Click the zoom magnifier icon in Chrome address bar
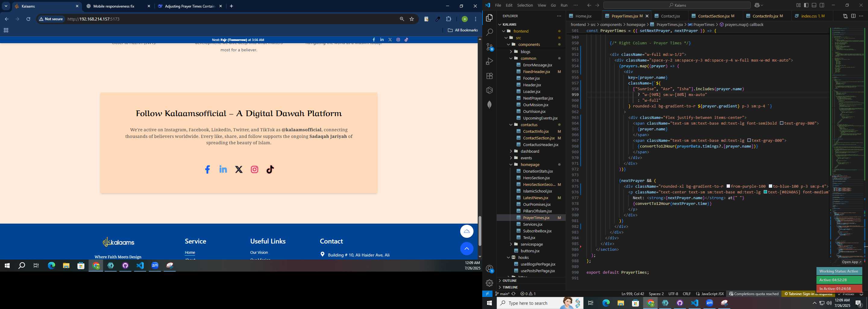This screenshot has height=309, width=868. [x=402, y=19]
